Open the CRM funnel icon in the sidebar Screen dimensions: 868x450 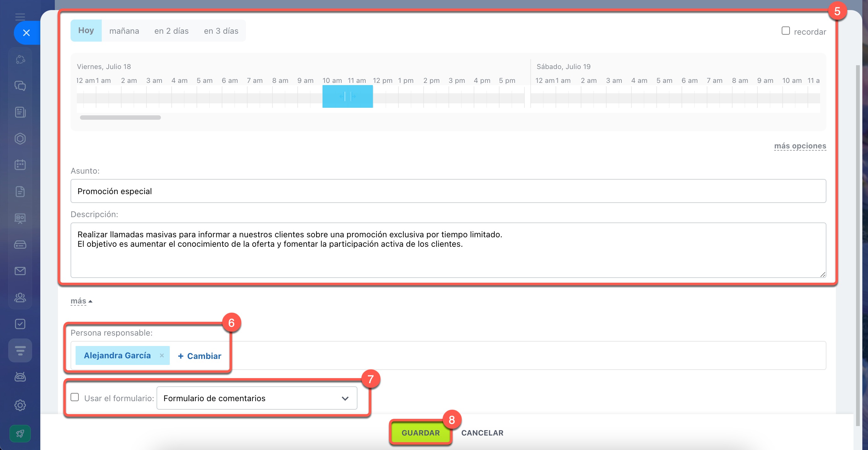(x=20, y=350)
